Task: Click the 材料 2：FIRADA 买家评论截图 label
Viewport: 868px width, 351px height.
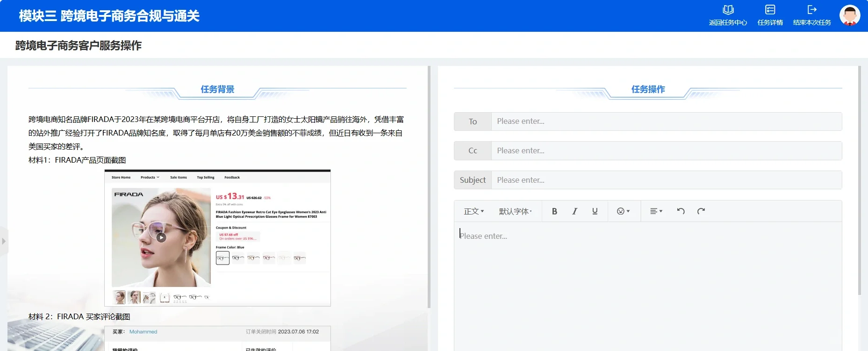Action: (79, 317)
